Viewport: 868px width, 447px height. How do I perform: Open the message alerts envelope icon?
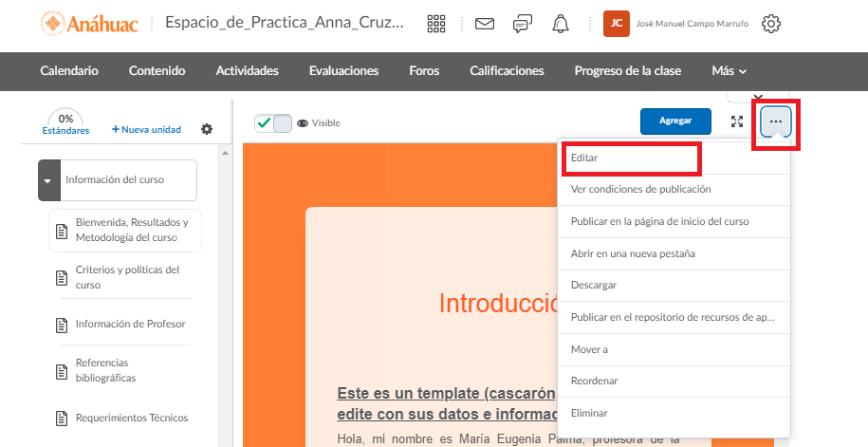(x=485, y=24)
